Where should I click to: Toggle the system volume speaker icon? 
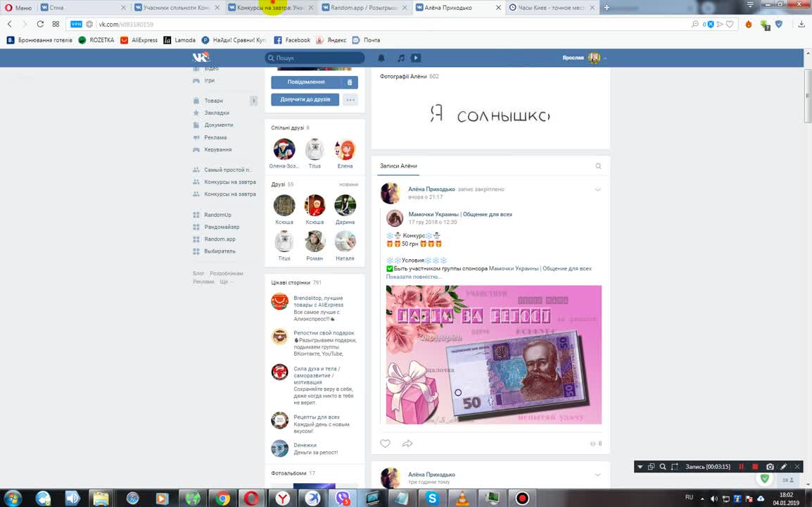[714, 499]
